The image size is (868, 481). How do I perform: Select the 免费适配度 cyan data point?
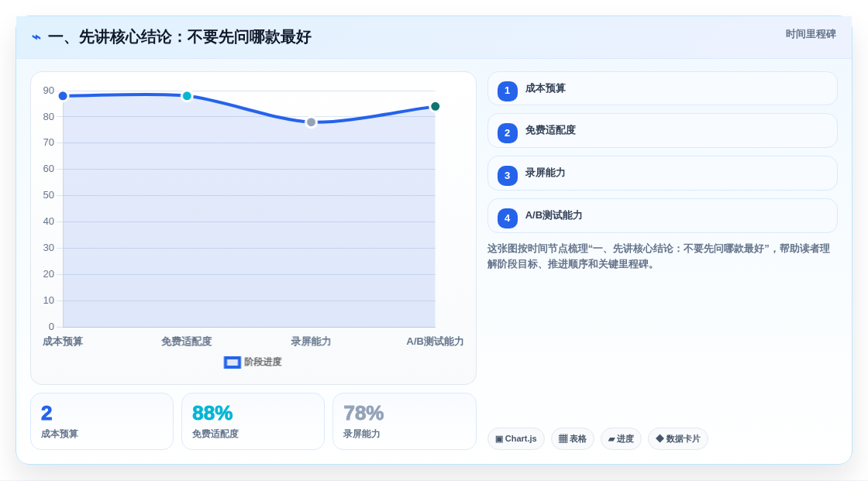pos(187,96)
